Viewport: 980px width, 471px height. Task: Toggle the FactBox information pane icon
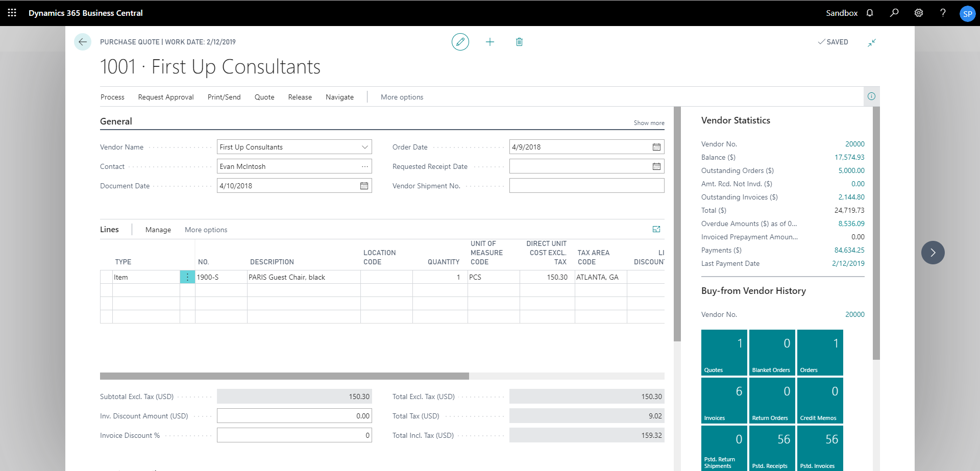pos(871,96)
